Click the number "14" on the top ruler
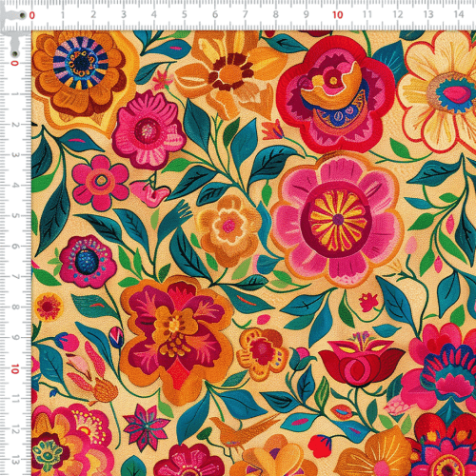 click(459, 14)
